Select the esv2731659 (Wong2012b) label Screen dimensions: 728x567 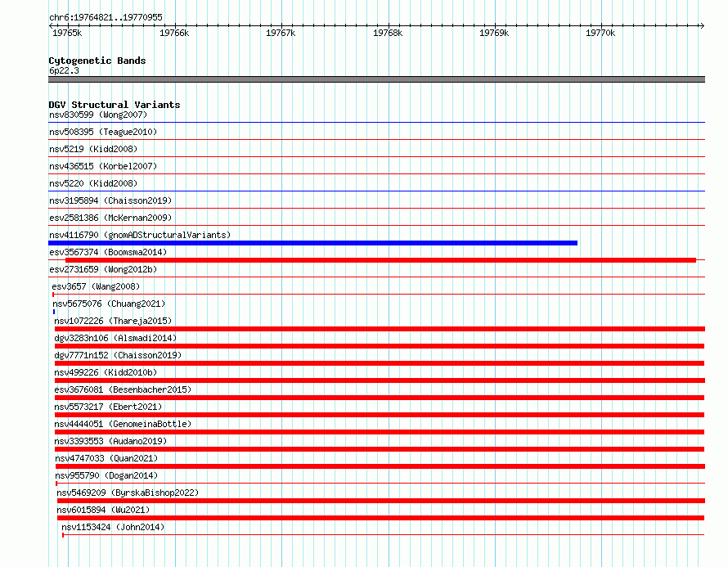(103, 269)
